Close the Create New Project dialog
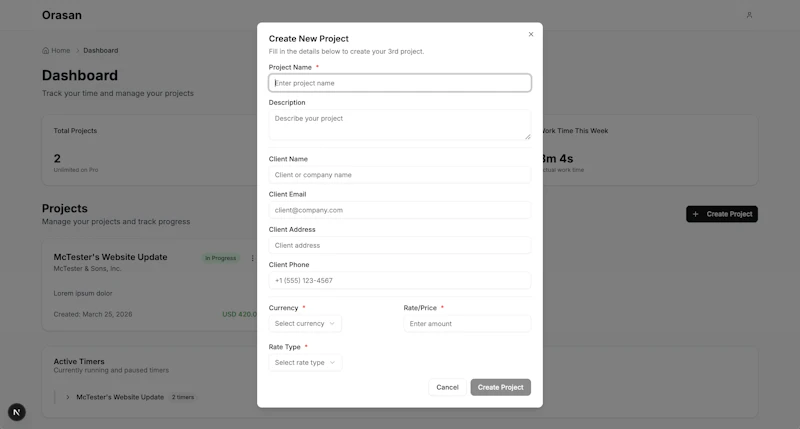The image size is (800, 429). 531,34
